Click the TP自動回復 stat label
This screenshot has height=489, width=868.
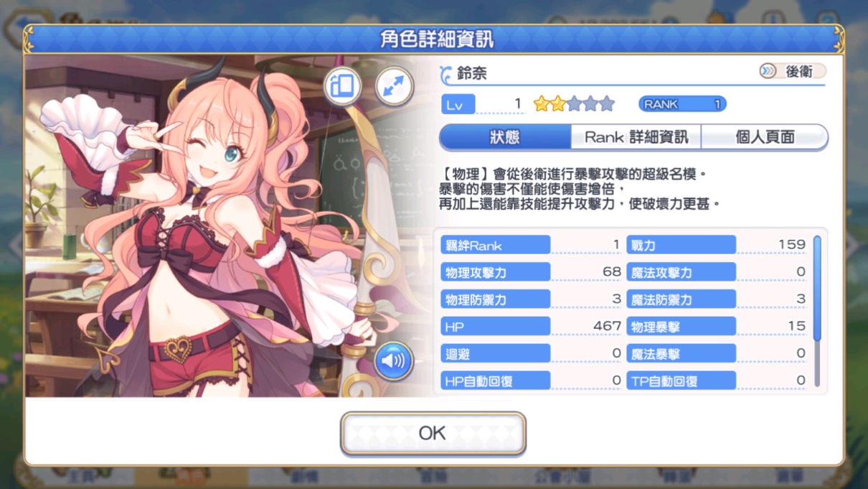point(681,381)
